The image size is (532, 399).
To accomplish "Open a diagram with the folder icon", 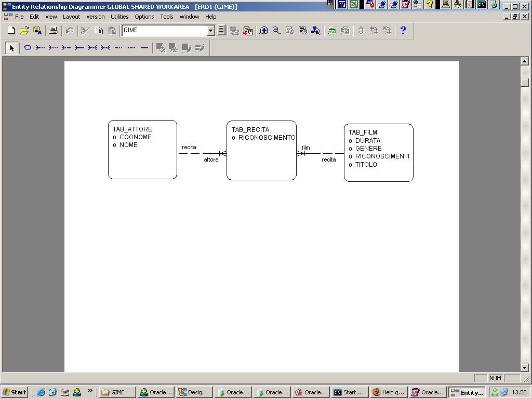I will [x=24, y=31].
